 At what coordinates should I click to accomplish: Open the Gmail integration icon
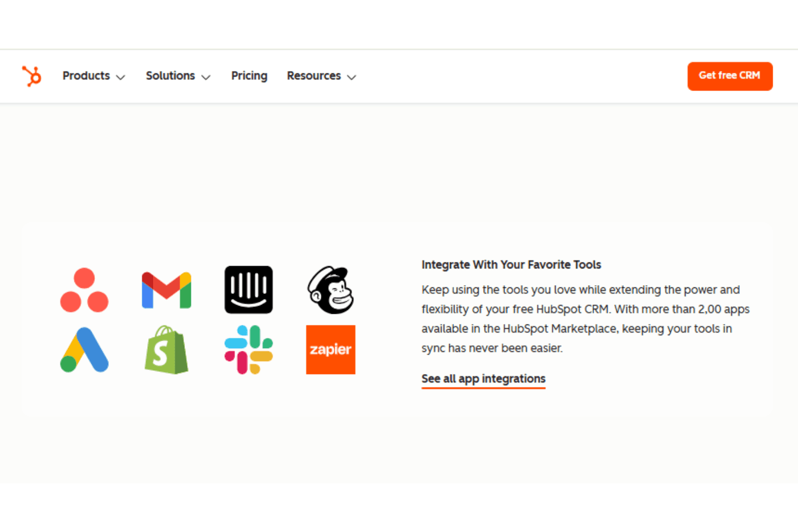point(167,290)
